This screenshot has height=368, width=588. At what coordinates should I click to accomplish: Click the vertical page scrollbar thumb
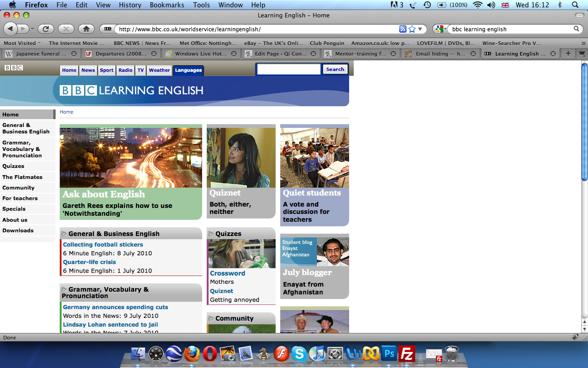pyautogui.click(x=584, y=121)
